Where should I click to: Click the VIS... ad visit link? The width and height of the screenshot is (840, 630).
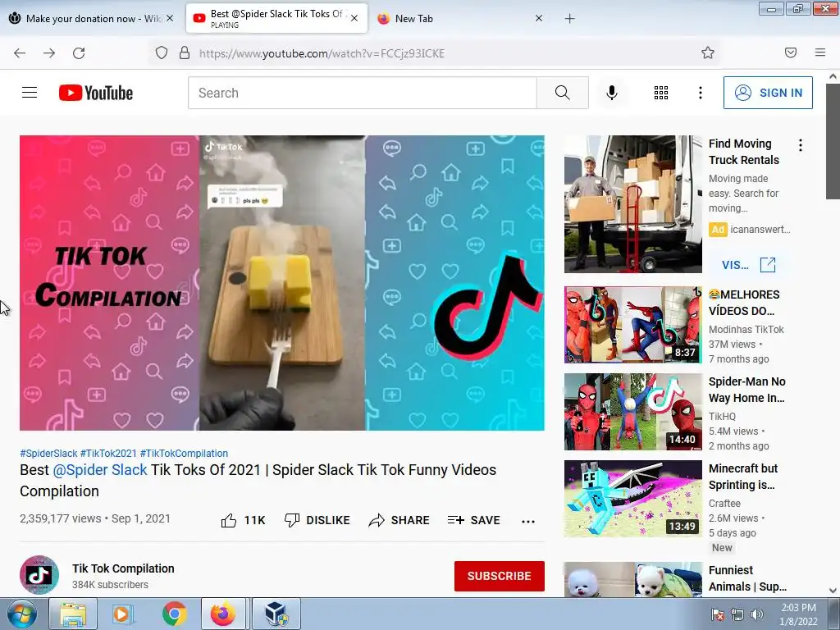[748, 265]
